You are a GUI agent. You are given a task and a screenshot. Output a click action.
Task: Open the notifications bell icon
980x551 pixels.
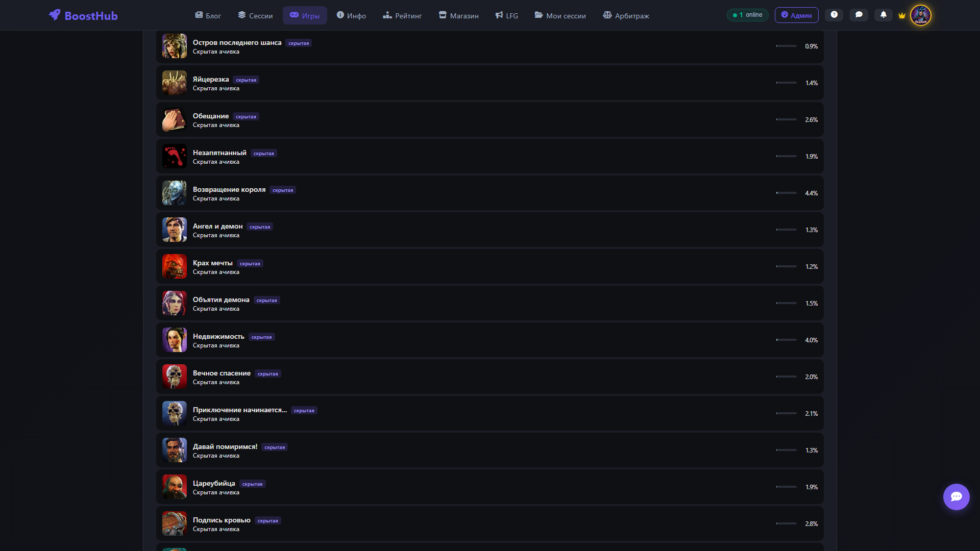click(x=884, y=15)
